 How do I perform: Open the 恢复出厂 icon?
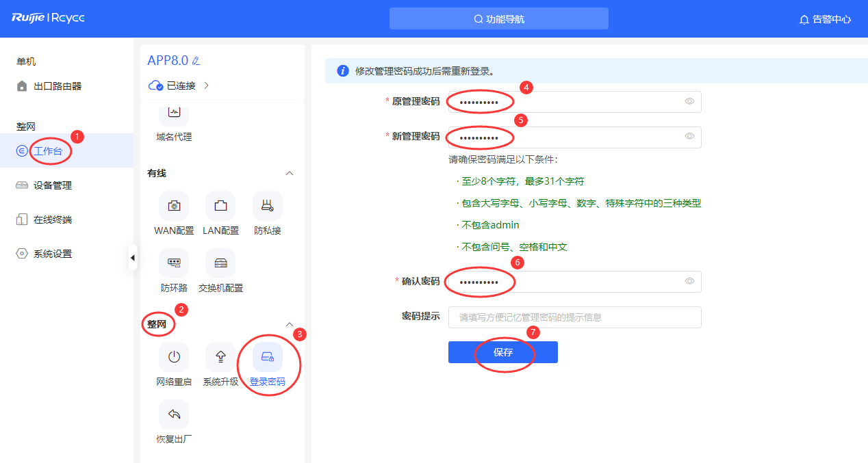click(174, 414)
